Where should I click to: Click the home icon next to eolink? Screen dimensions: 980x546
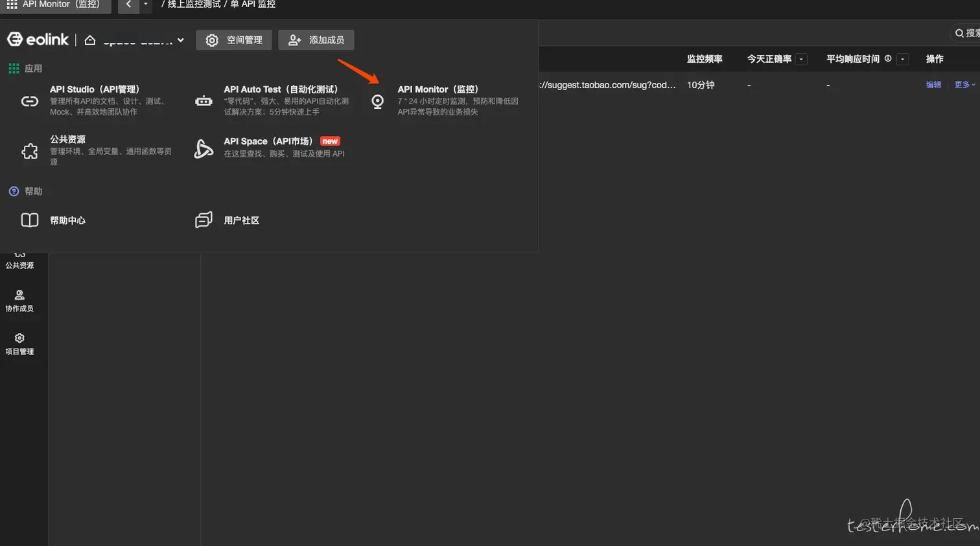tap(90, 40)
